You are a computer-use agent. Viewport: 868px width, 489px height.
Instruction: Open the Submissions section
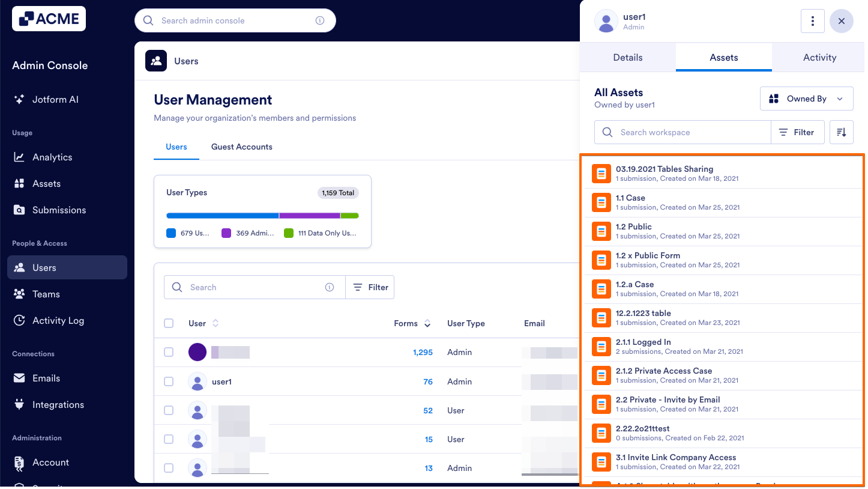pos(19,210)
